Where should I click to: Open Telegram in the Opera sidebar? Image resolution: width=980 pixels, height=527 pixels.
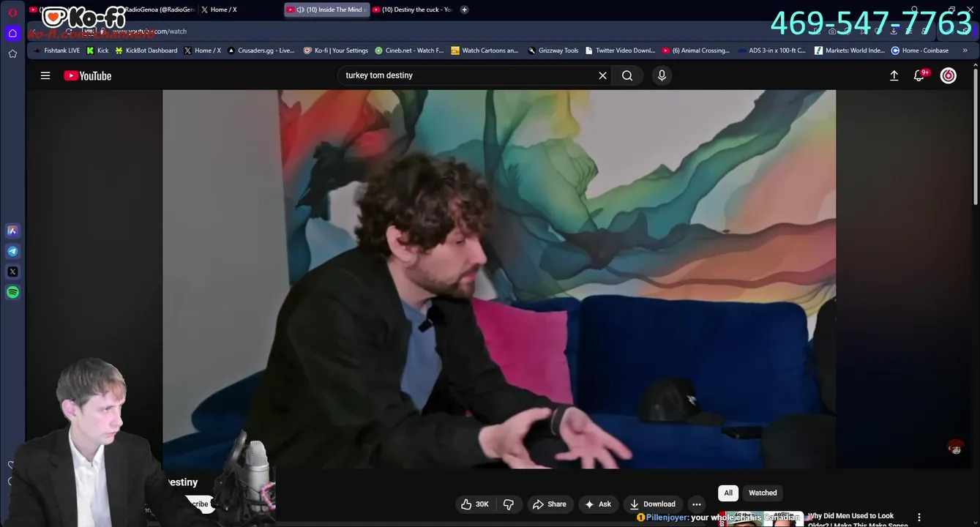coord(12,251)
